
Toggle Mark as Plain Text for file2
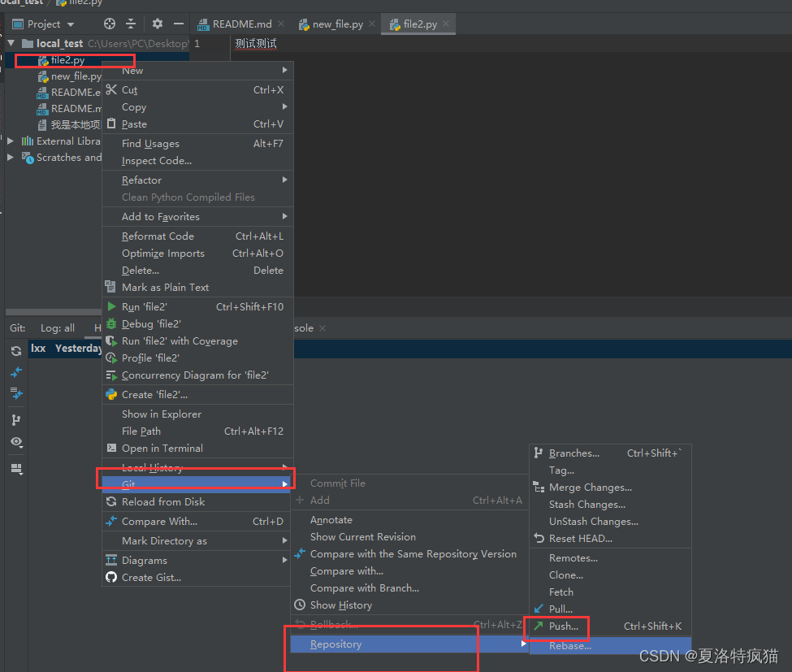tap(165, 287)
